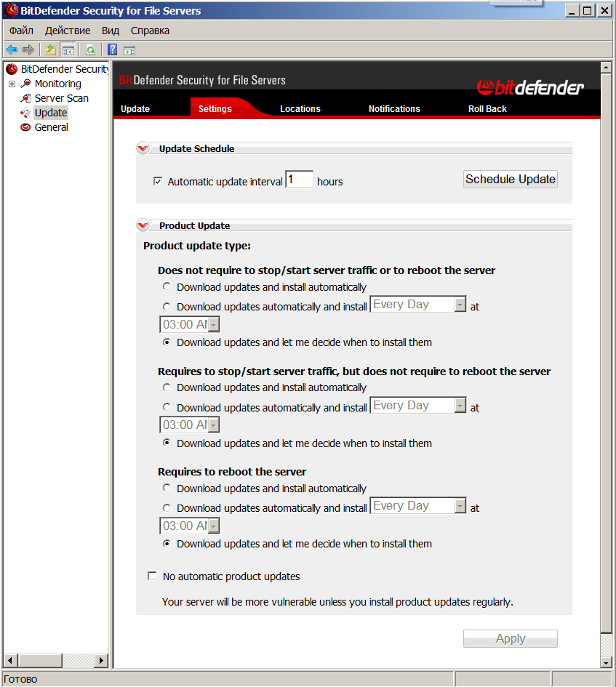Click the tree pane's left scroll arrow
The height and width of the screenshot is (687, 616).
(10, 660)
